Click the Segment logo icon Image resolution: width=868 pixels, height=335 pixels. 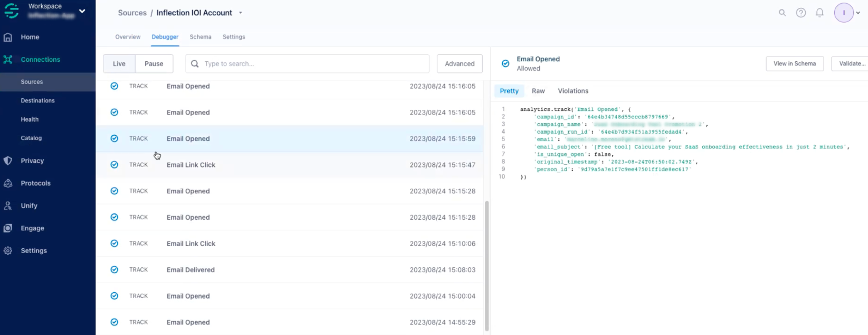coord(12,11)
